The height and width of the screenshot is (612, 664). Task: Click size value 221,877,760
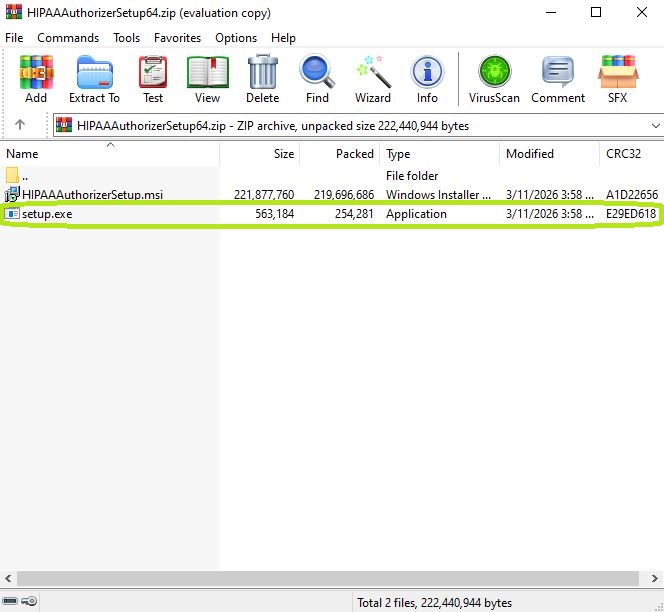[264, 195]
